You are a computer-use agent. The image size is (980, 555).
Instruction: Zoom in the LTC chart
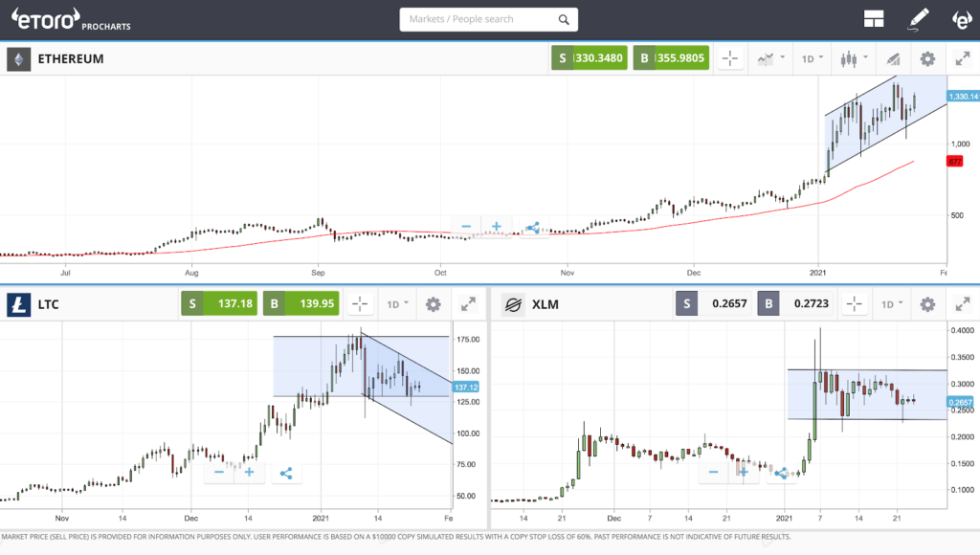coord(249,472)
